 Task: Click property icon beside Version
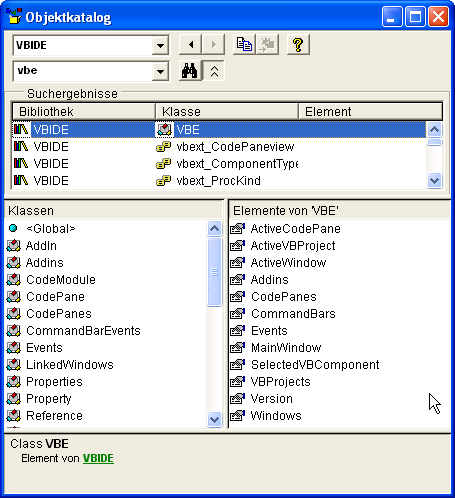(x=238, y=398)
